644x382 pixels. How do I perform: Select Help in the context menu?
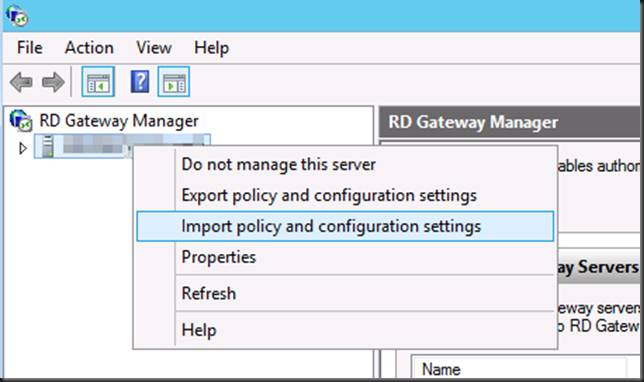(345, 330)
